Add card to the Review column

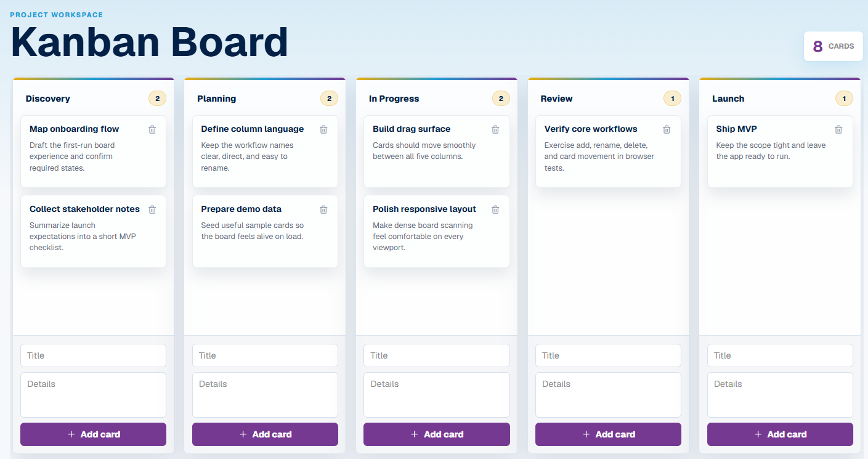(608, 434)
